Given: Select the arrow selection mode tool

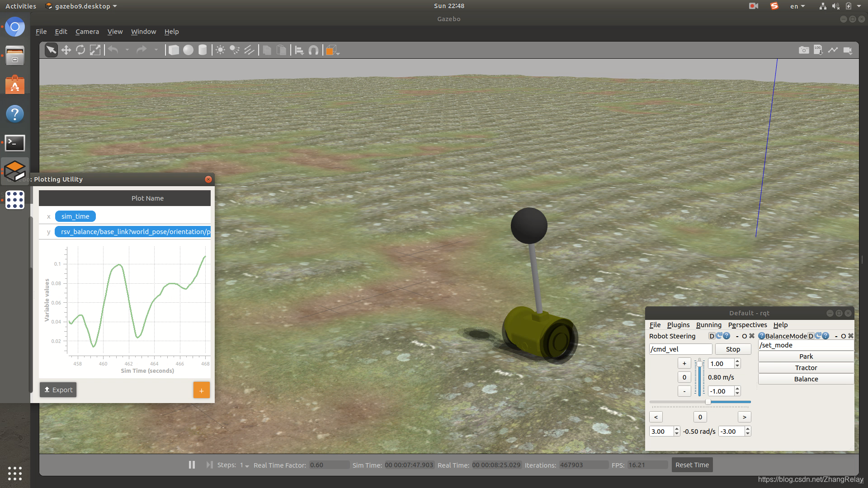Looking at the screenshot, I should (x=51, y=50).
